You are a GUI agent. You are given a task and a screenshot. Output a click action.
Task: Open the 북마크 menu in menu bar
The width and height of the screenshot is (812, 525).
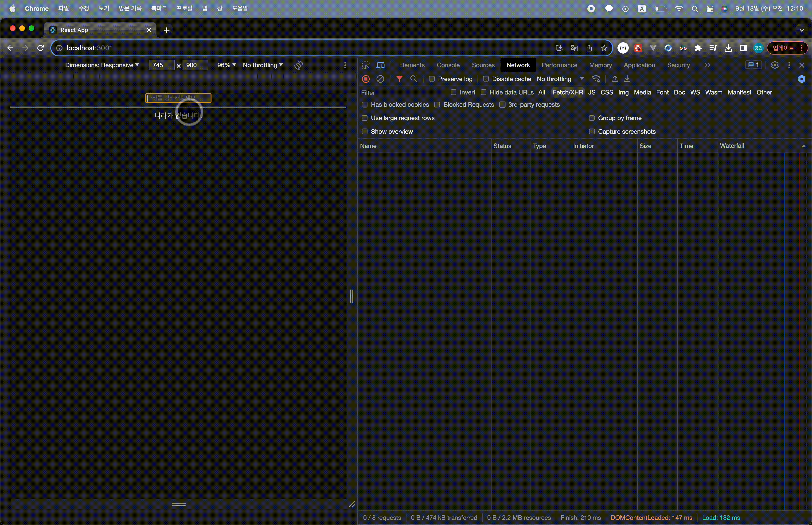159,8
